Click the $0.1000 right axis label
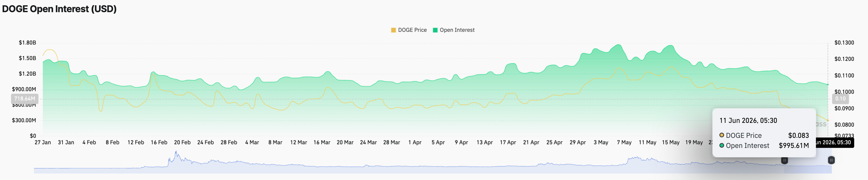The height and width of the screenshot is (180, 868). point(844,92)
